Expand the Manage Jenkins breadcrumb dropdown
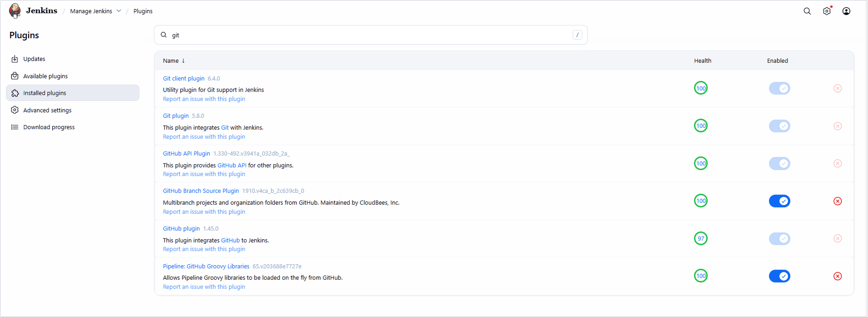 [x=119, y=11]
